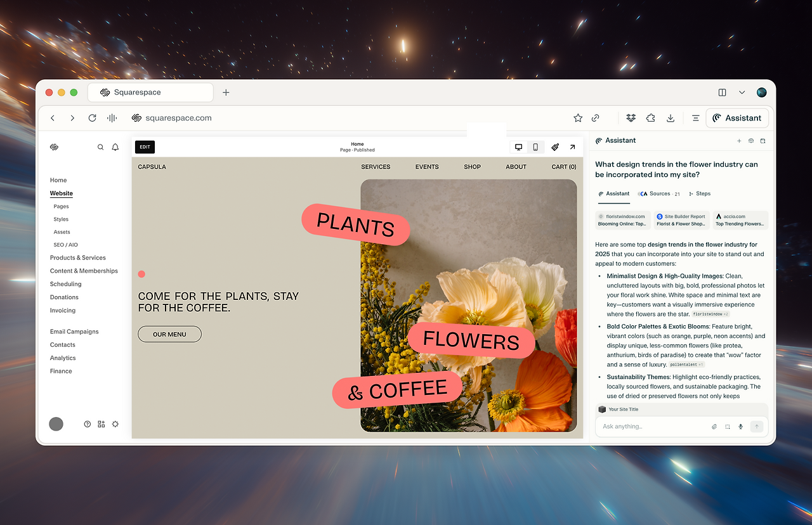Switch to the Steps tab in Assistant

[699, 193]
